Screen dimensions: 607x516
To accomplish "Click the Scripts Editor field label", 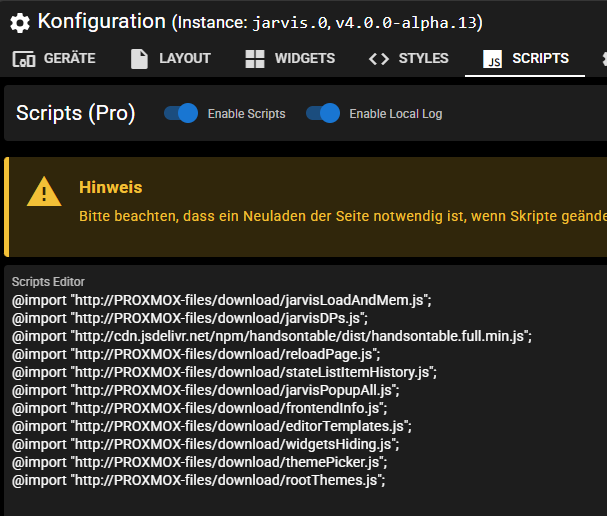I will (x=48, y=282).
